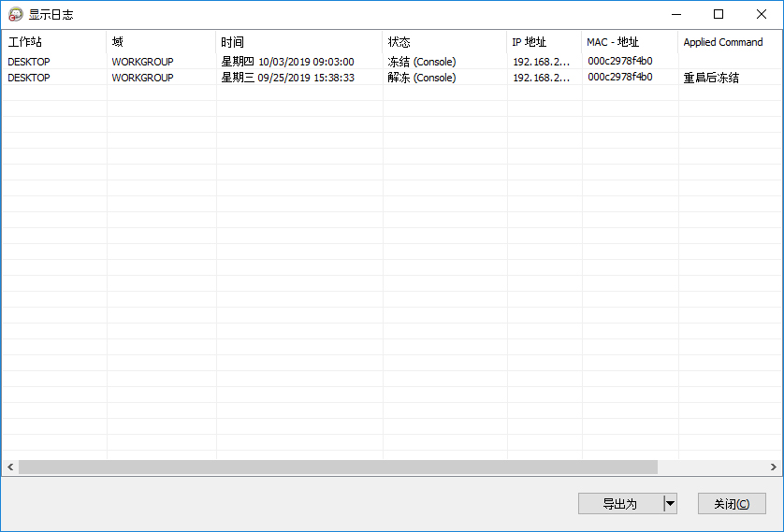
Task: Click the app icon in title bar
Action: point(15,14)
